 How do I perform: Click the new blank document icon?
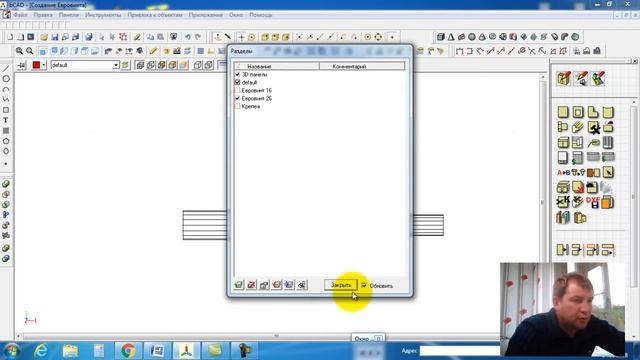pos(10,37)
